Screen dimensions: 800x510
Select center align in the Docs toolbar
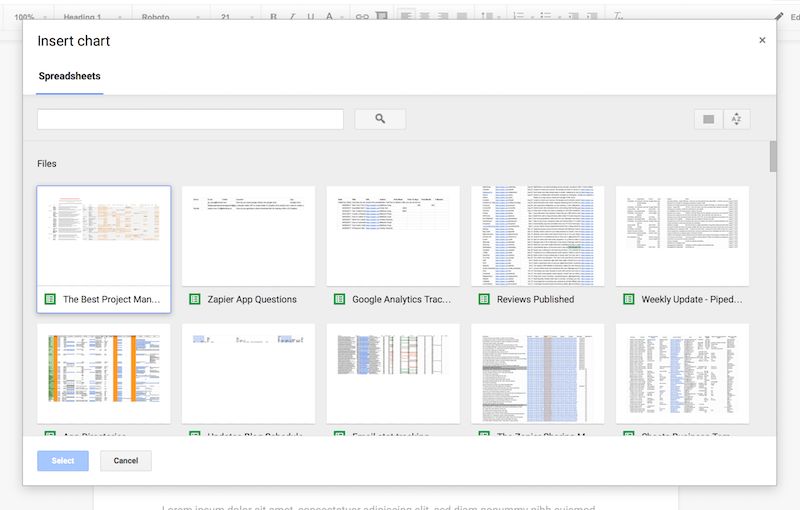point(424,17)
